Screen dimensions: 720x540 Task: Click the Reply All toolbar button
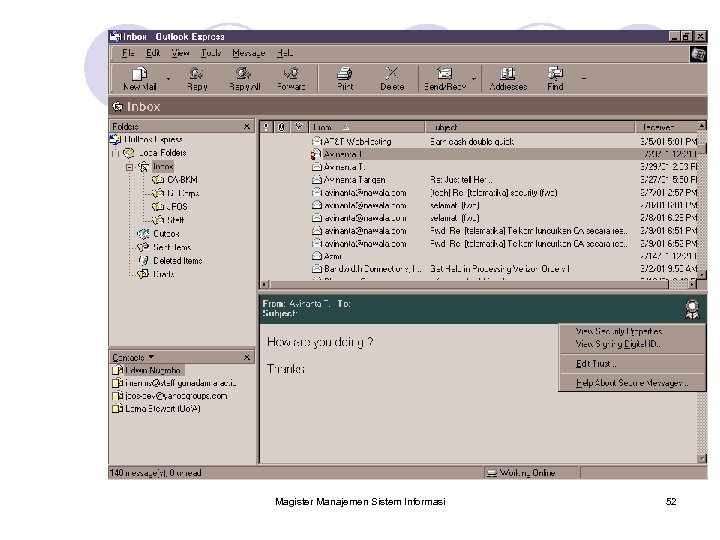(244, 79)
